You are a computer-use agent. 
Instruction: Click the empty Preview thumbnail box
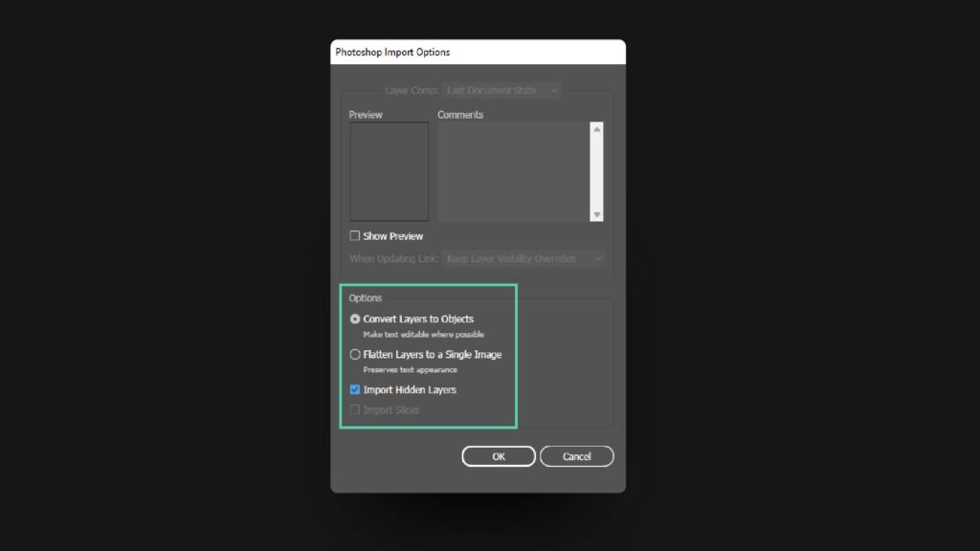(389, 171)
